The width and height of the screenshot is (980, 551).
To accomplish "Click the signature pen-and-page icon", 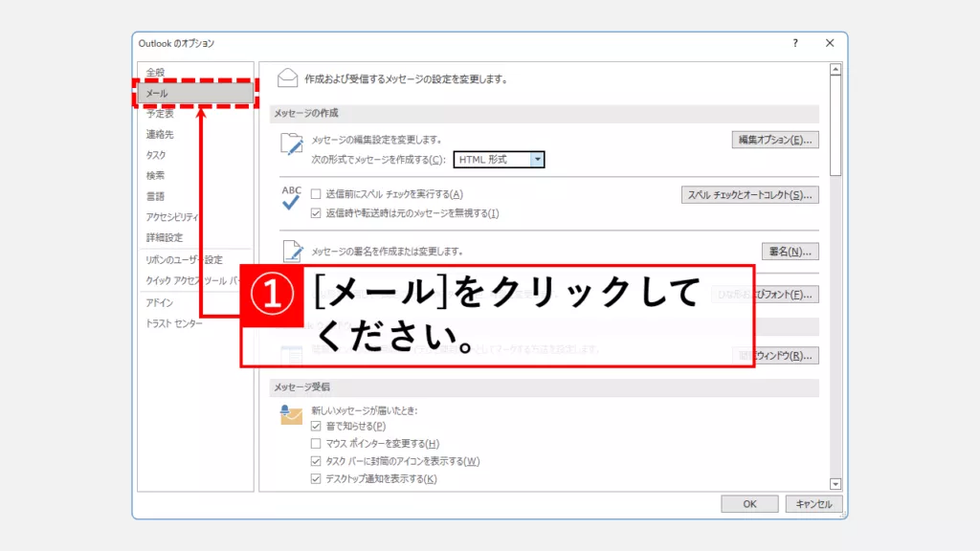I will [x=291, y=251].
